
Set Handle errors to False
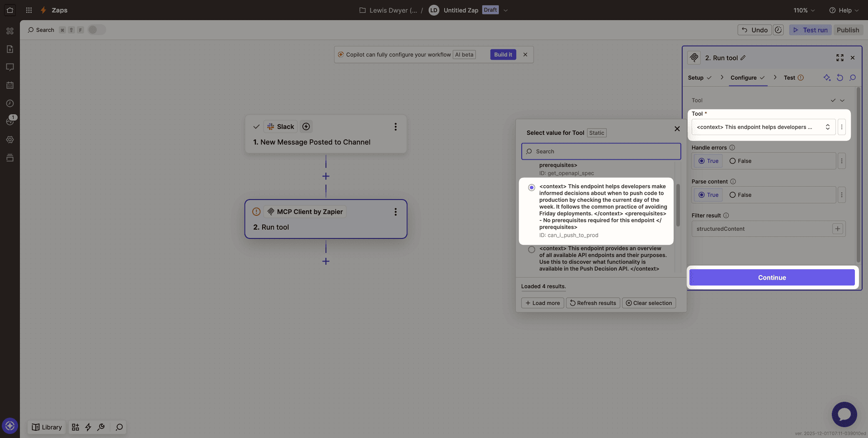pyautogui.click(x=733, y=161)
